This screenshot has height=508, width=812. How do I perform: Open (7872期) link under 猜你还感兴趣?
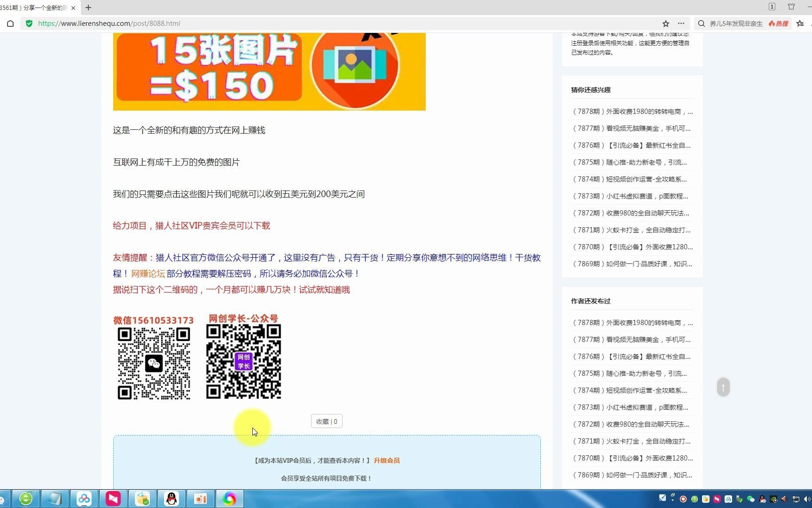point(631,213)
